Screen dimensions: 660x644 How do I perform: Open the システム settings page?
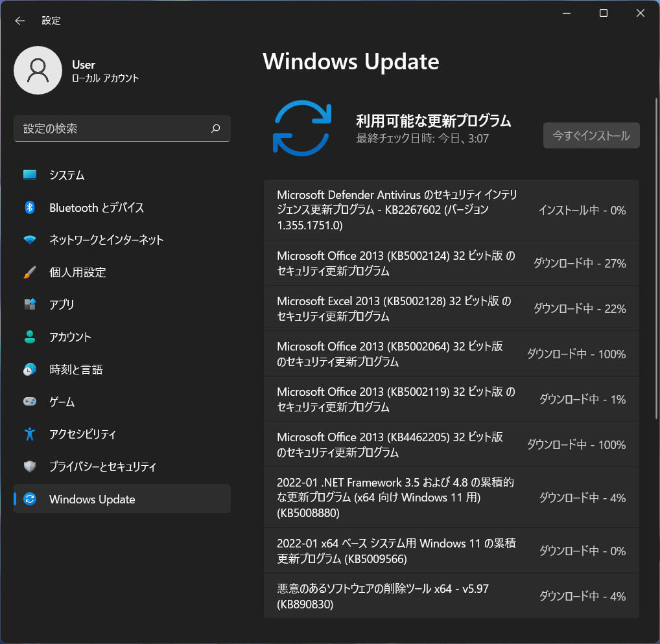(x=122, y=175)
